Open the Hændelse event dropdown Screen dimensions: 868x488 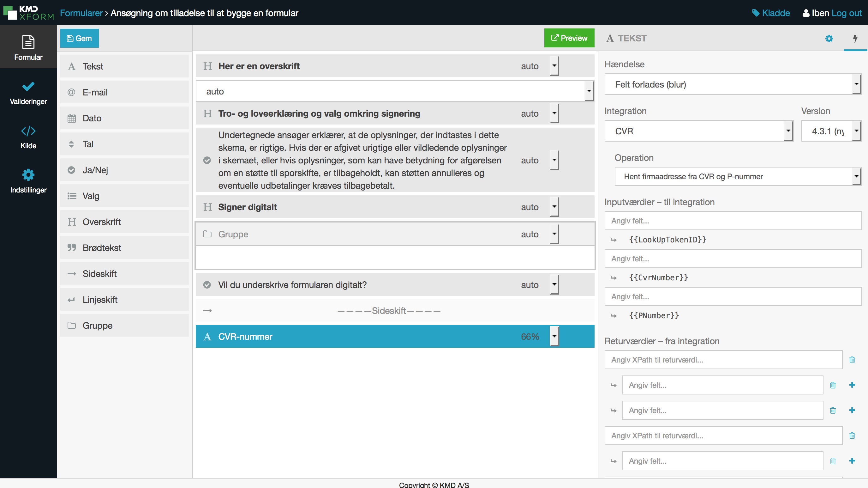[x=733, y=84]
